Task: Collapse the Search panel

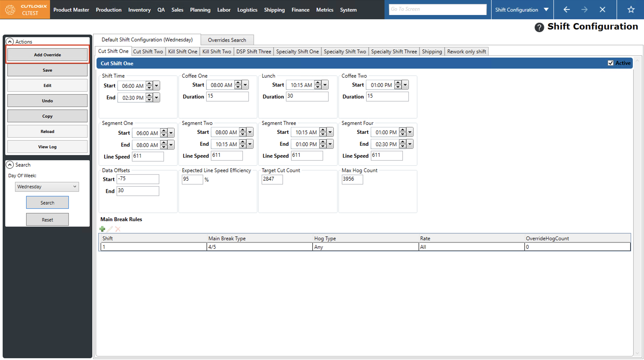Action: 10,164
